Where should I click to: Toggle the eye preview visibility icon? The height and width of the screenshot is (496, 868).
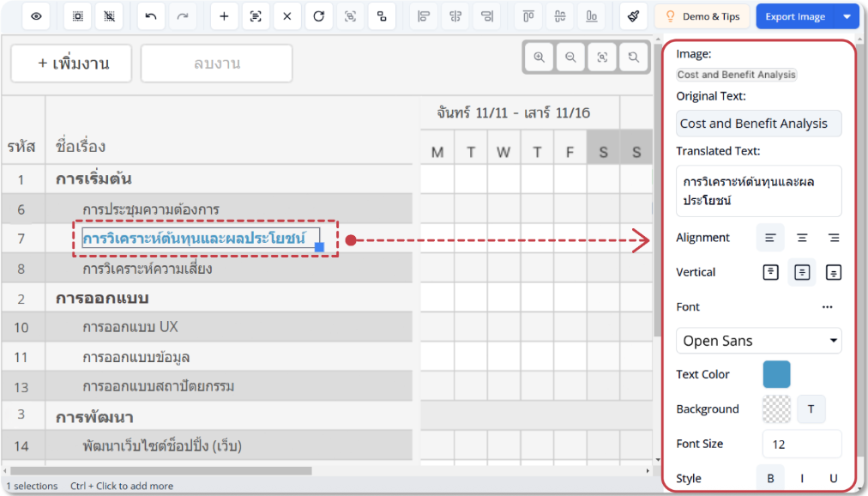tap(36, 16)
